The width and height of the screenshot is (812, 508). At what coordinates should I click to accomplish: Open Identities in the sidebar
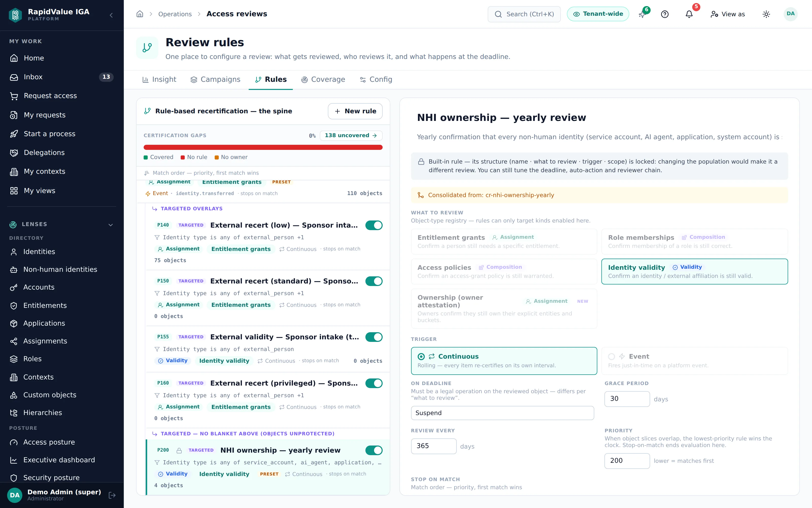[62, 252]
